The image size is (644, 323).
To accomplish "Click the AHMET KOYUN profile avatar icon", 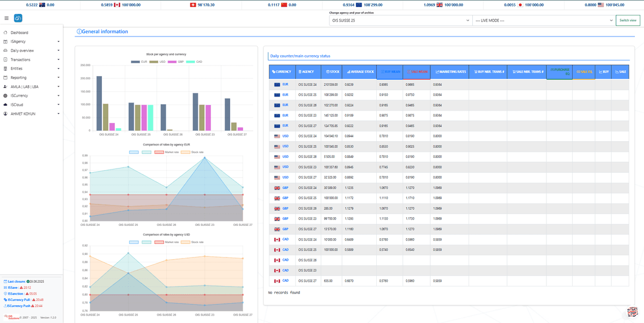I will pos(5,114).
